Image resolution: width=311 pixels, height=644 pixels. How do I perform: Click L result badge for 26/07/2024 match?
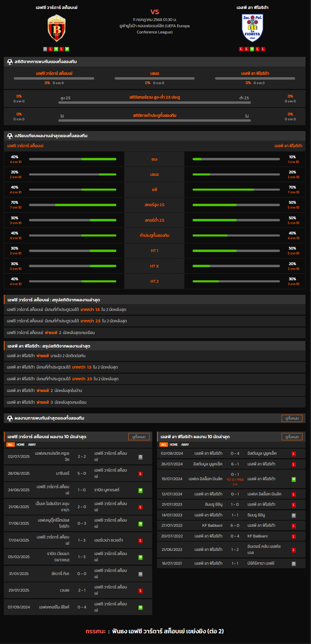tap(294, 464)
